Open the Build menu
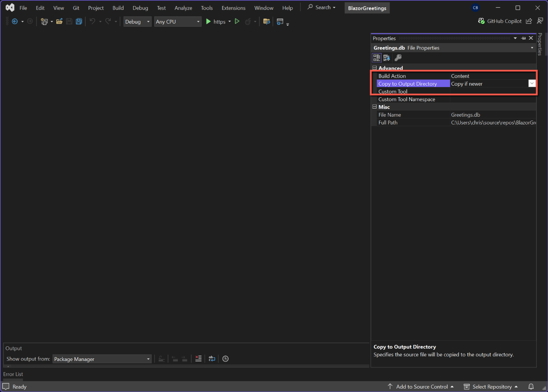This screenshot has height=392, width=548. [118, 8]
